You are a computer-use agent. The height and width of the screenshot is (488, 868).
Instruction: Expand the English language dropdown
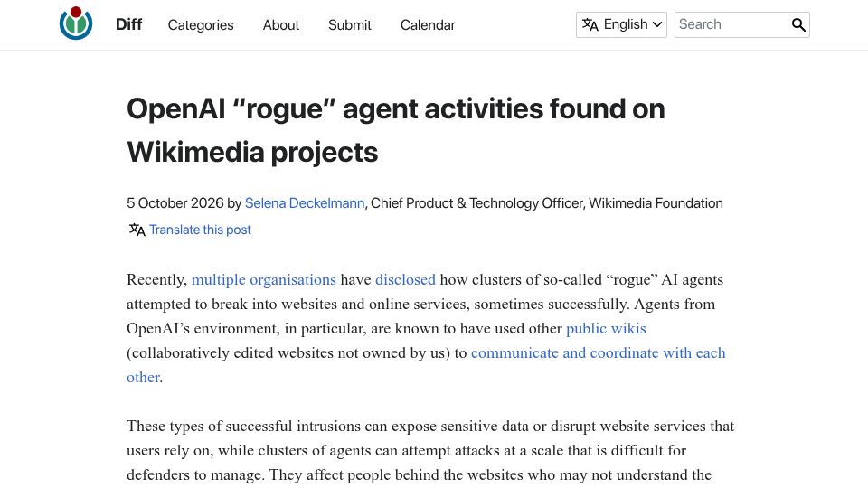tap(621, 25)
